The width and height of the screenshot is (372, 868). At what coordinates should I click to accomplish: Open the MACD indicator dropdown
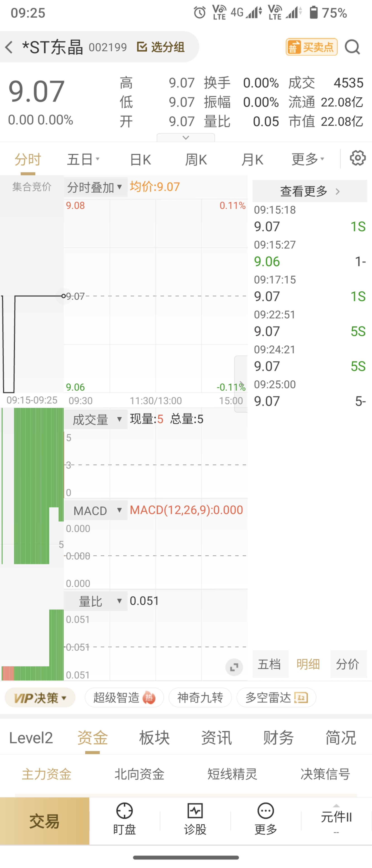tap(96, 510)
